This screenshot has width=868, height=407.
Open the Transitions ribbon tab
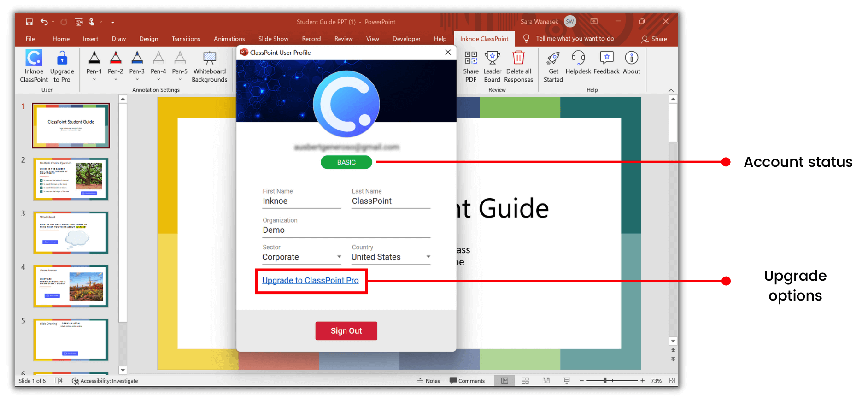(x=186, y=39)
